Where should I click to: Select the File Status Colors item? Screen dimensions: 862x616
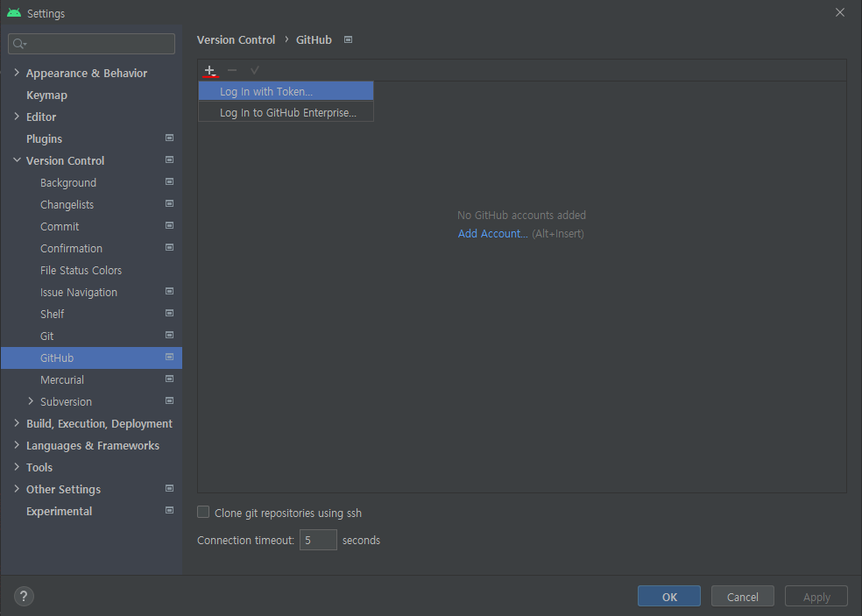click(81, 270)
